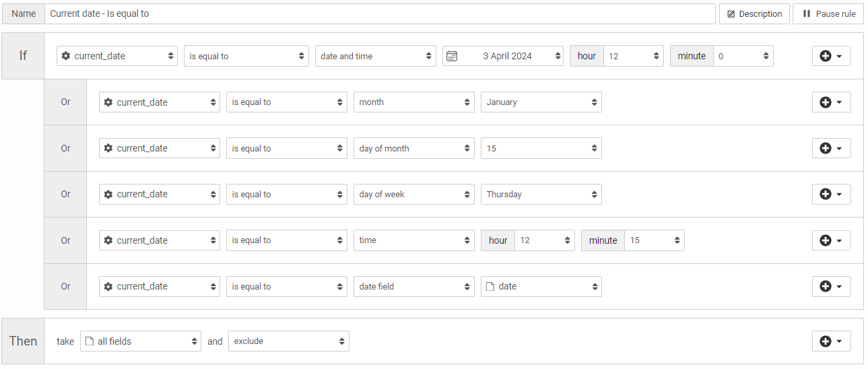Change minute value 15 in time row
The width and height of the screenshot is (868, 369).
coord(654,240)
